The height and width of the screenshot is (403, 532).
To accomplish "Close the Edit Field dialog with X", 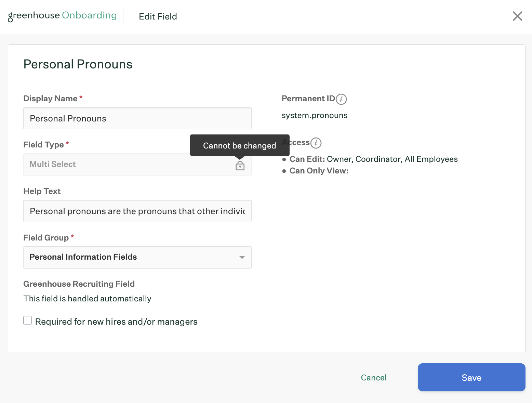I will click(x=517, y=16).
